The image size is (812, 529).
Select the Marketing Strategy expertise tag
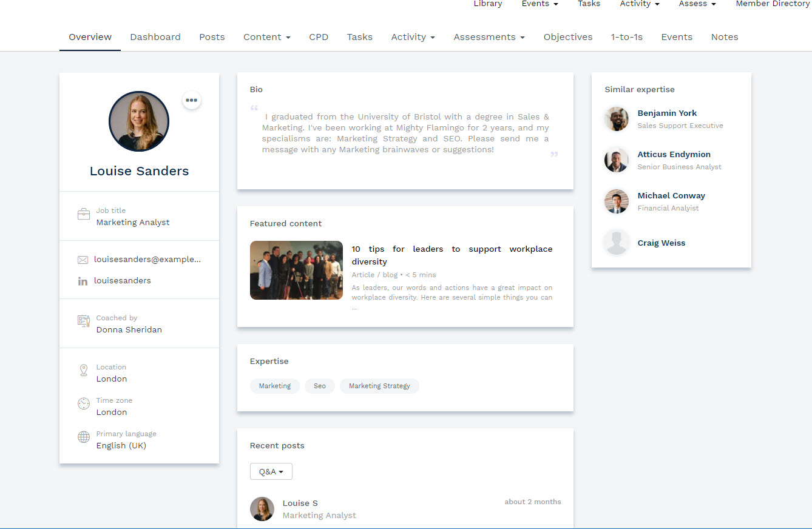tap(379, 386)
